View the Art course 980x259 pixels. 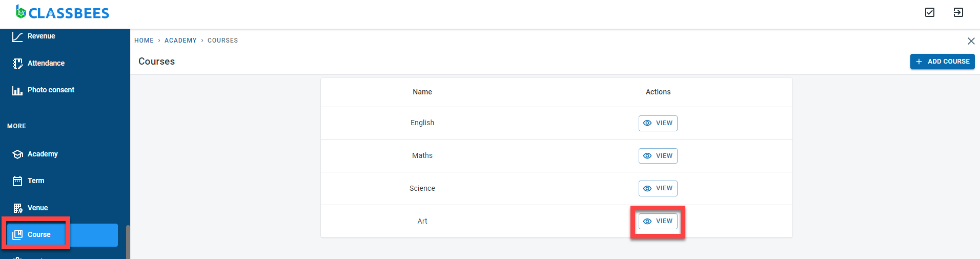point(658,221)
